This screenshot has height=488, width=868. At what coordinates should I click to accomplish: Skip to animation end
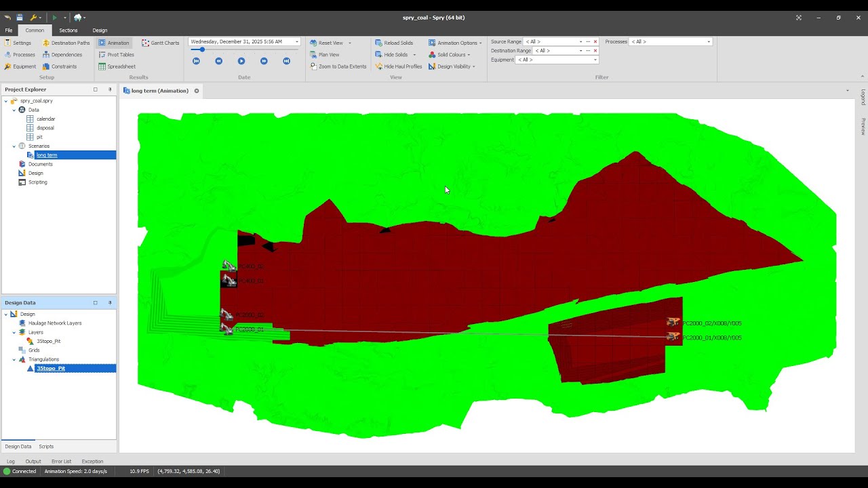pyautogui.click(x=286, y=61)
